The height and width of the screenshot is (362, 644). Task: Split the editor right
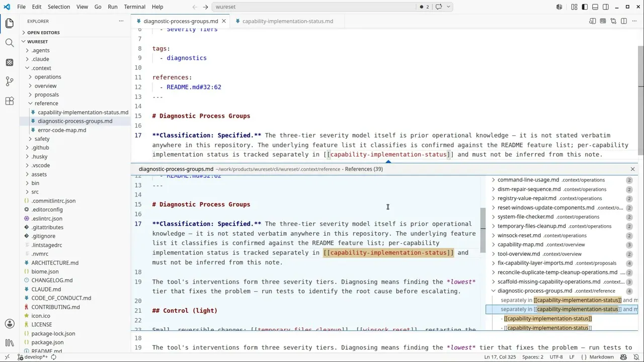624,21
